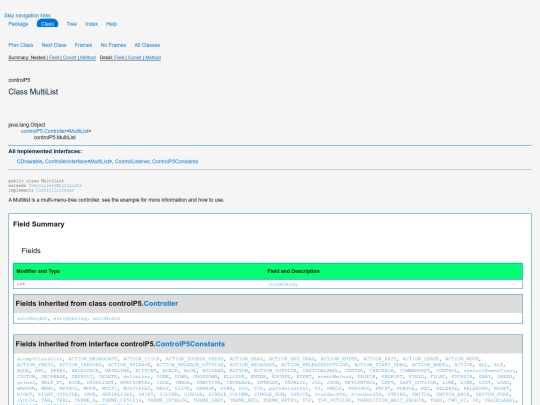Click the Field Summary heading
Image resolution: width=540 pixels, height=405 pixels.
tap(39, 224)
